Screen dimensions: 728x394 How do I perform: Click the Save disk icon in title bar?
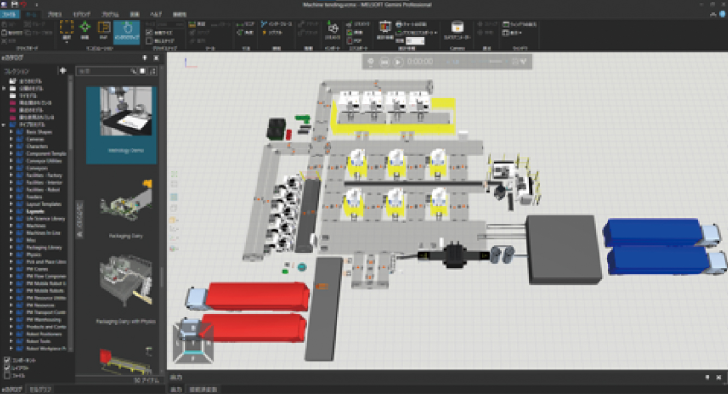pos(14,4)
